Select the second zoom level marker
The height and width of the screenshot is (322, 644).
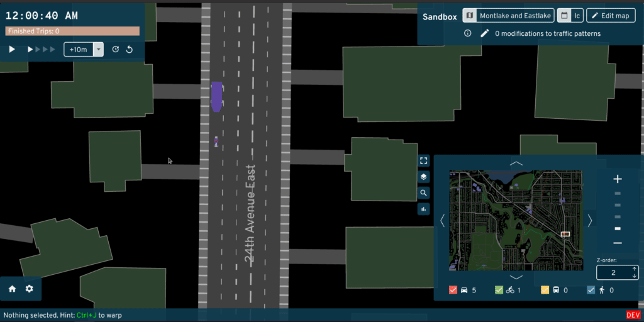coord(618,205)
